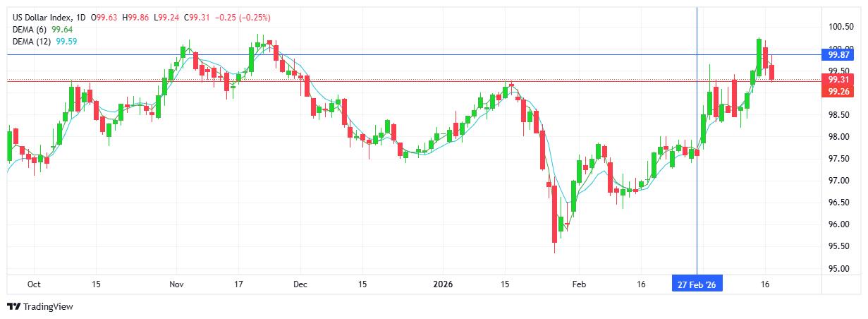Click the red 99.26 price label
The image size is (868, 319).
[x=838, y=92]
